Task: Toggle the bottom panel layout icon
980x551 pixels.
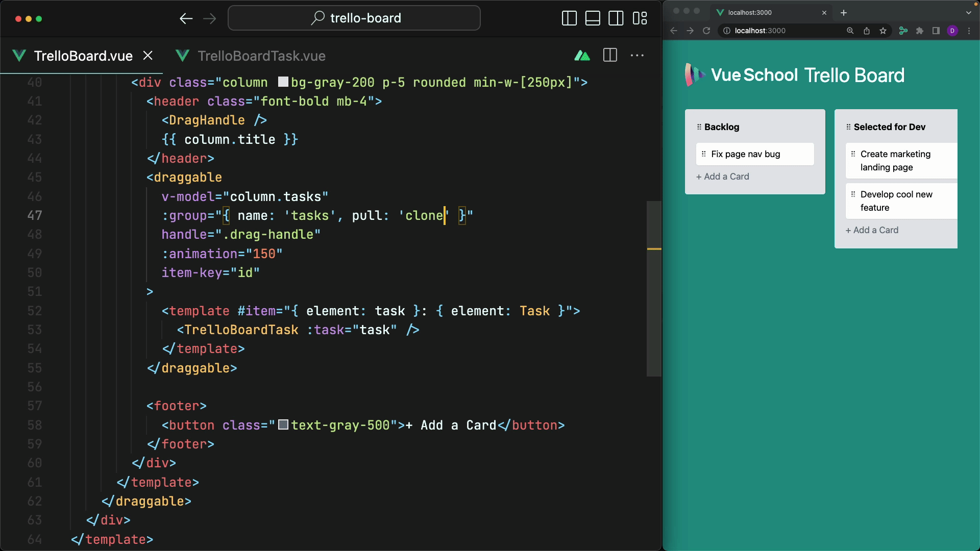Action: [593, 18]
